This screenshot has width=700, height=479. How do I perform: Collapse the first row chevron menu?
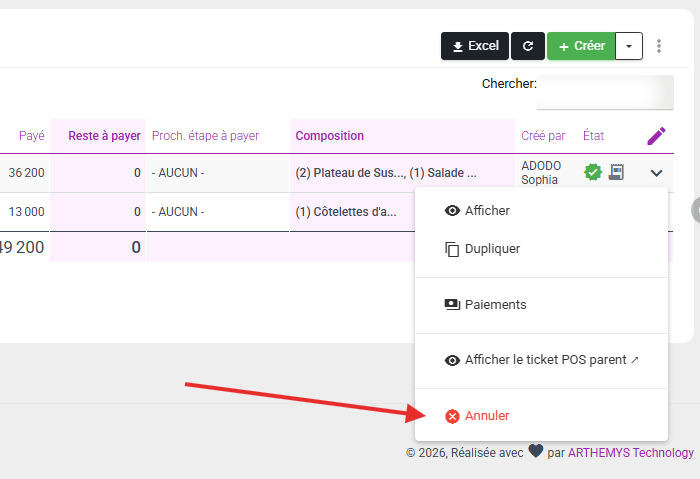pyautogui.click(x=656, y=173)
